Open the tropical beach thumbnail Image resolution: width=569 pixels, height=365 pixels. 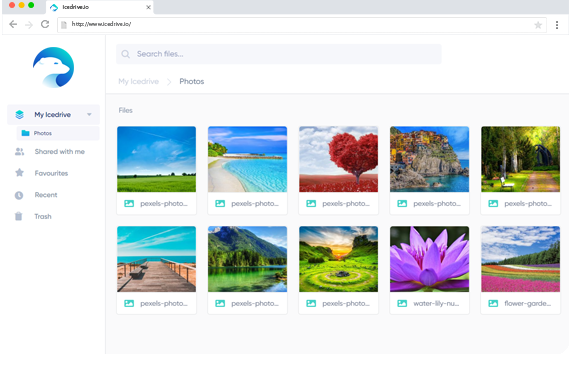[x=247, y=159]
